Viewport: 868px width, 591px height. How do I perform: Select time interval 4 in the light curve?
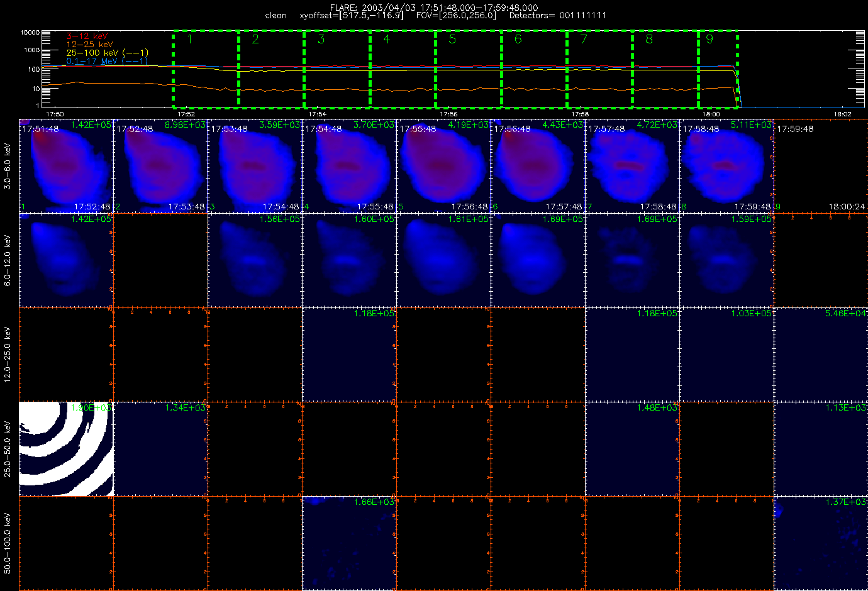403,69
